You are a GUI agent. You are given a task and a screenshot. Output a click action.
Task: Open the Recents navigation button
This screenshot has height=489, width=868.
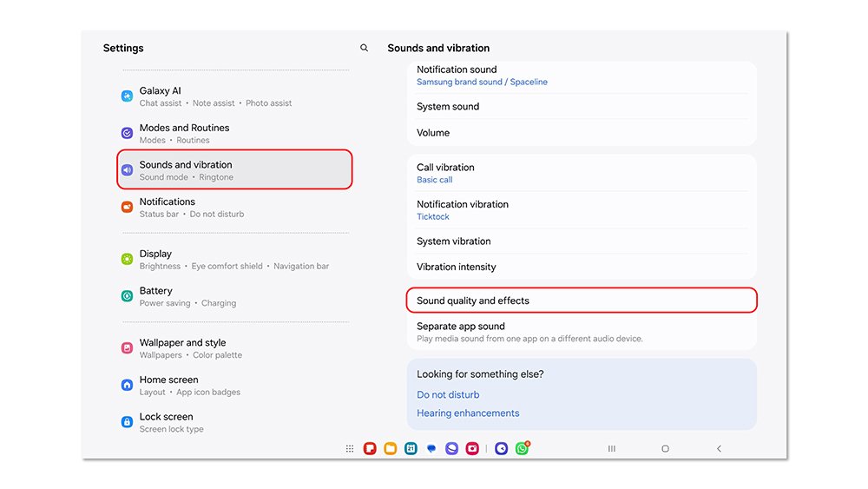[612, 449]
